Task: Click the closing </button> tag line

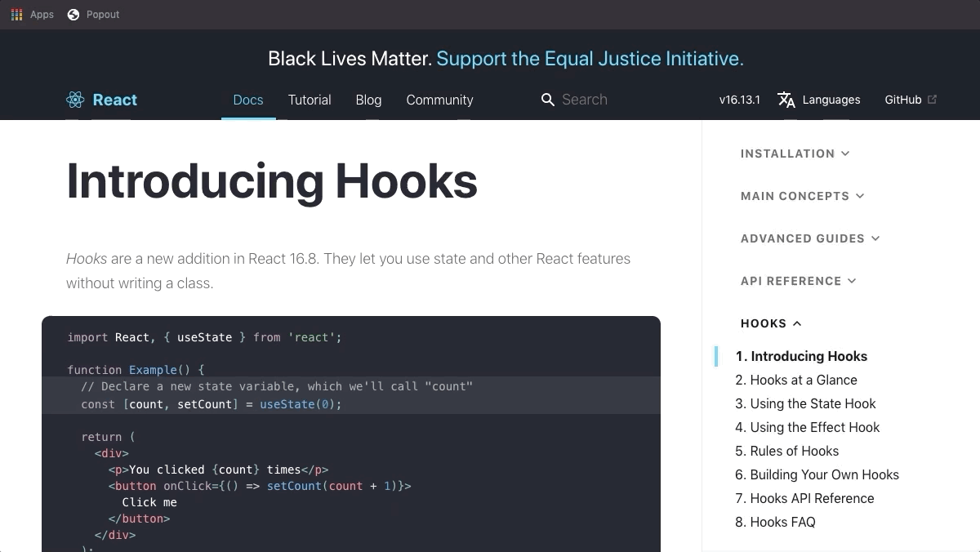Action: [139, 519]
